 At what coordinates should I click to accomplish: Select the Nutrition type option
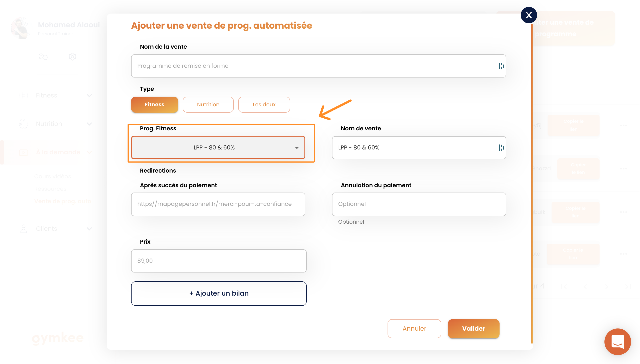208,105
